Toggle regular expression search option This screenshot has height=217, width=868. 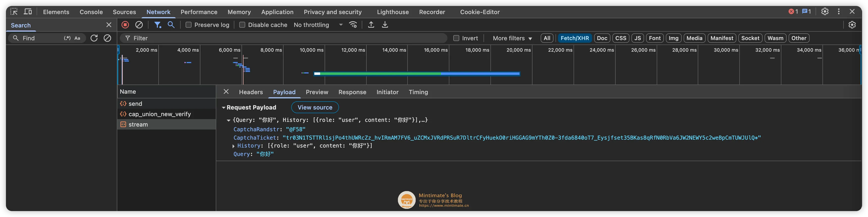(x=67, y=38)
